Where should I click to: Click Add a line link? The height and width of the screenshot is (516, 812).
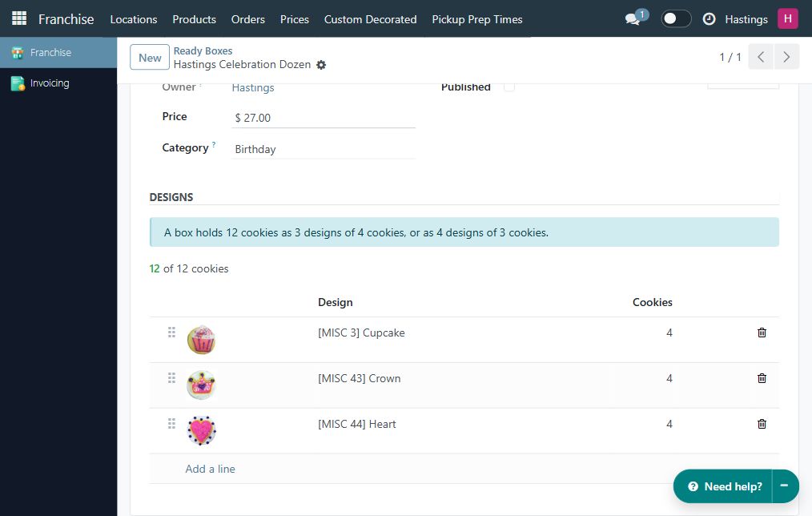click(x=211, y=469)
